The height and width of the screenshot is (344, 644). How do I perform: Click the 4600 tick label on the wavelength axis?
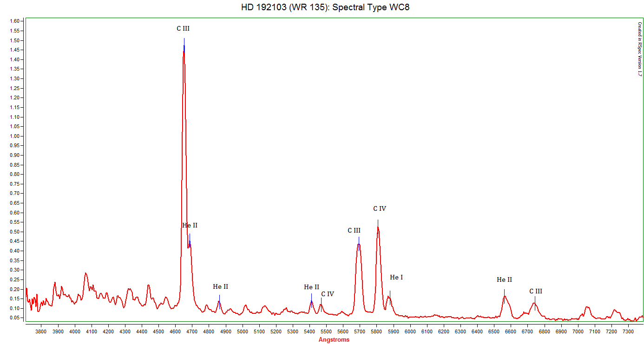[x=175, y=331]
